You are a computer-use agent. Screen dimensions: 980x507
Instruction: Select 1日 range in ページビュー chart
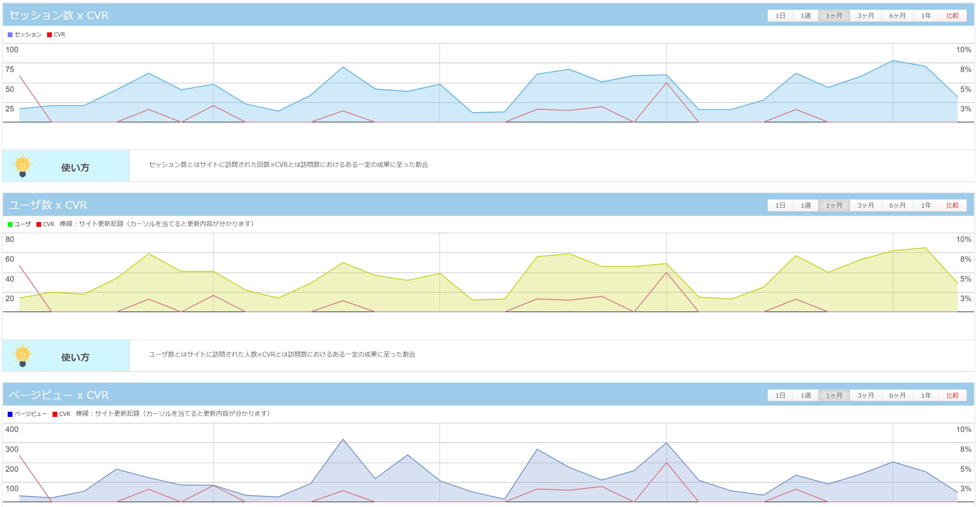point(780,395)
